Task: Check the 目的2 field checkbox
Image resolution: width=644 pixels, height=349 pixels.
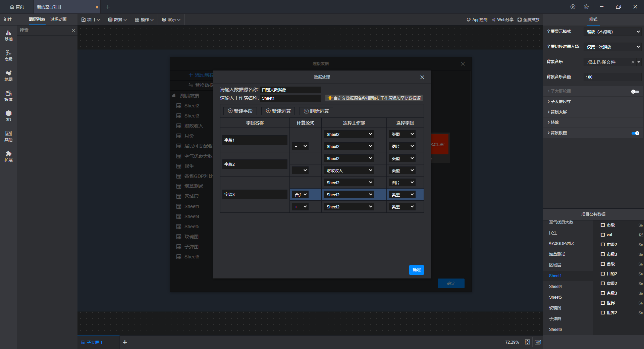Action: tap(603, 274)
